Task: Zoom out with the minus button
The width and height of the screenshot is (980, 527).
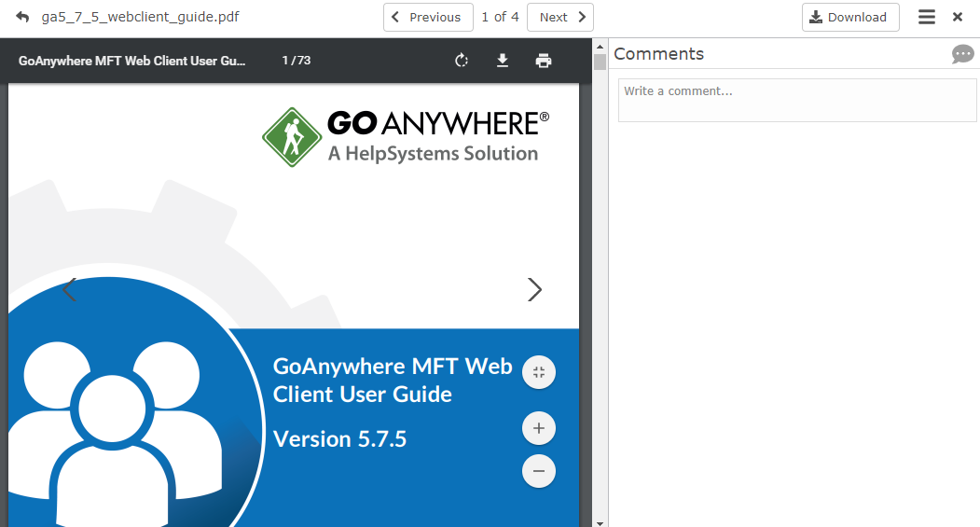Action: coord(539,471)
